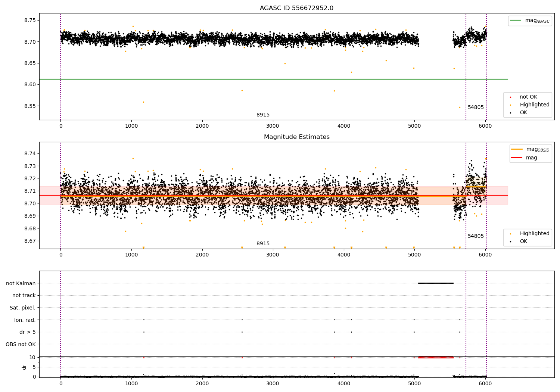Click 'Highlighted' legend marker in Magnitude Estimates plot
This screenshot has height=392, width=560.
(510, 234)
